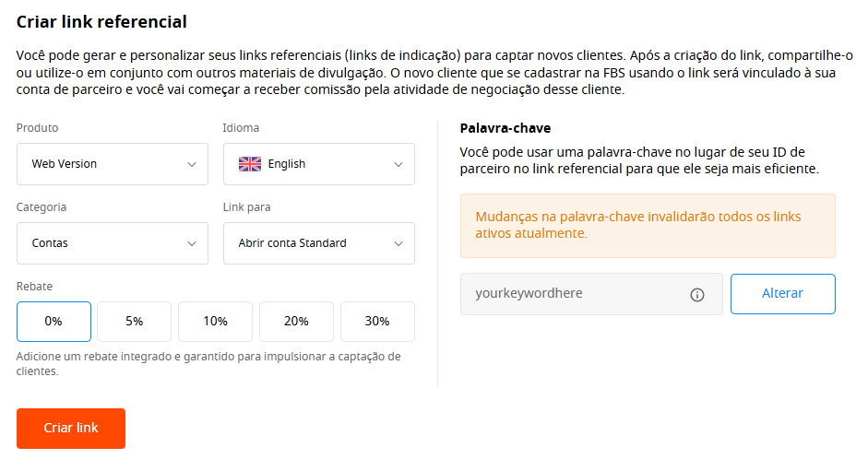Click the Criar link button
This screenshot has height=459, width=868.
pyautogui.click(x=71, y=428)
